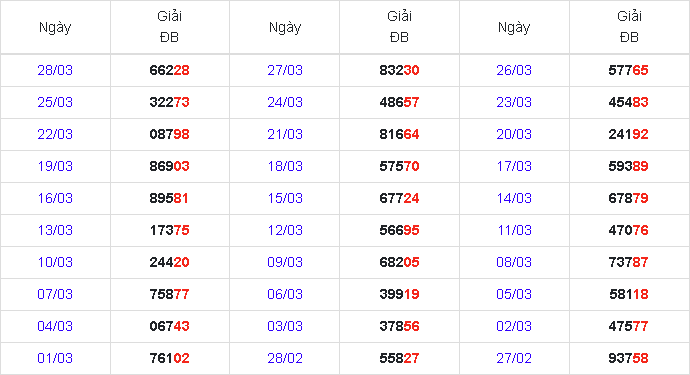
Task: Click the 04/03 date link
Action: coord(55,326)
